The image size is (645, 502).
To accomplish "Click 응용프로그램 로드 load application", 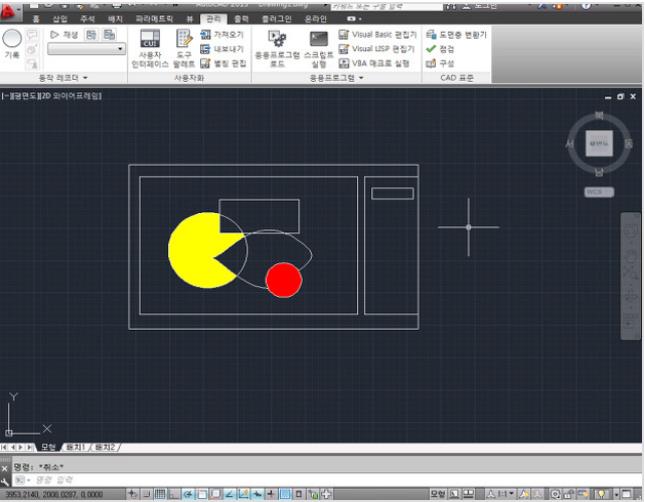I will click(x=277, y=49).
